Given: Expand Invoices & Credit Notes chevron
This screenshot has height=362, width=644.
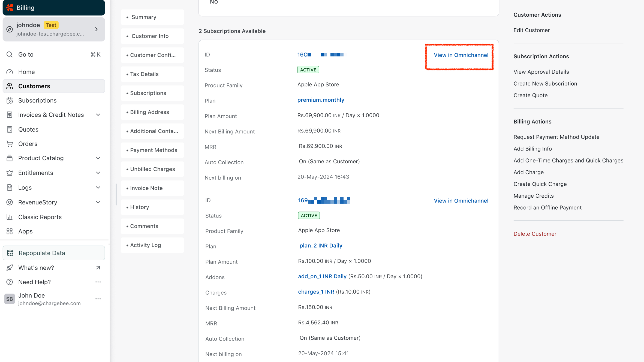Looking at the screenshot, I should (x=98, y=115).
